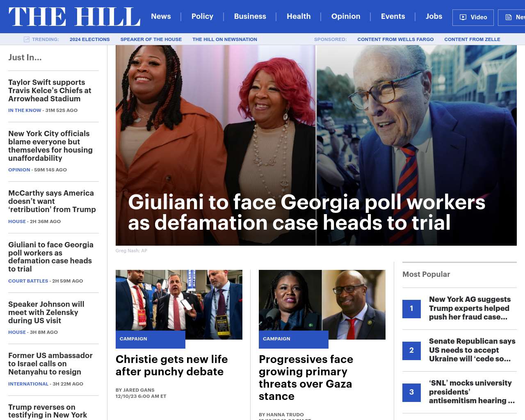Open Content from Wells Fargo link
This screenshot has height=420, width=525.
(x=395, y=39)
